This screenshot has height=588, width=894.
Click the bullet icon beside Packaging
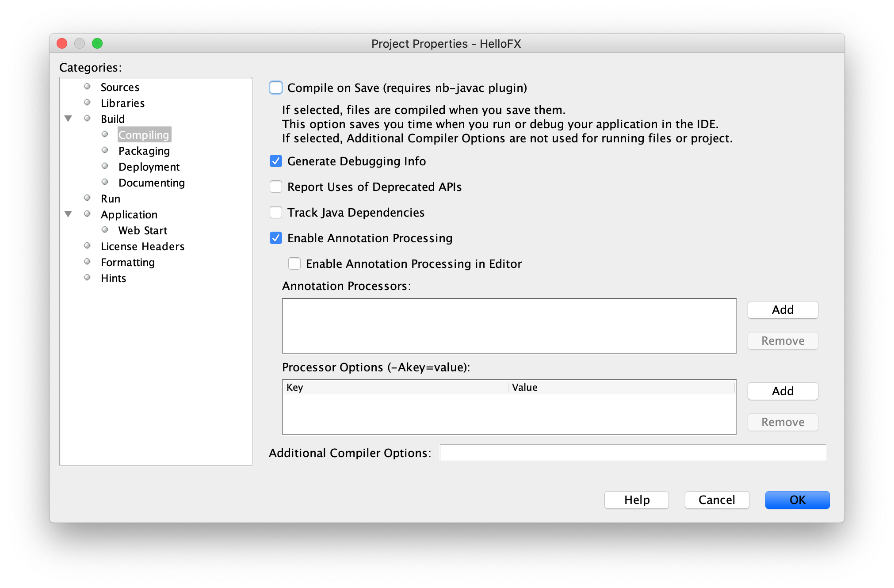tap(105, 150)
